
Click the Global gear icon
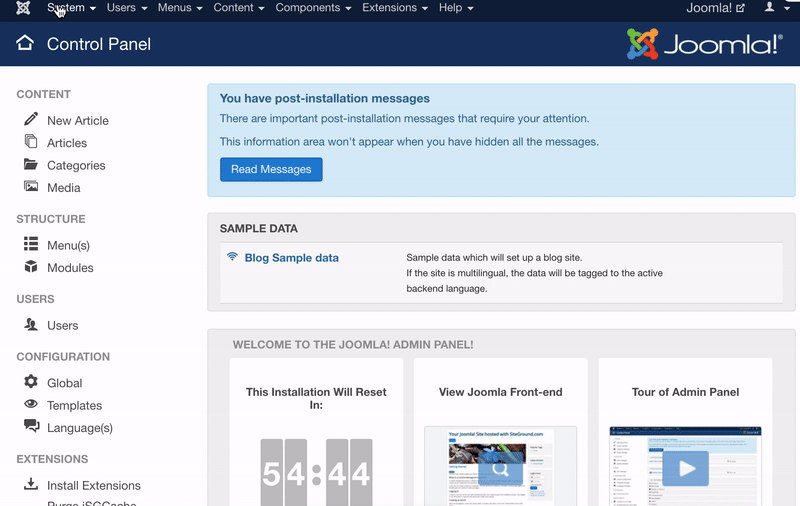pyautogui.click(x=31, y=382)
